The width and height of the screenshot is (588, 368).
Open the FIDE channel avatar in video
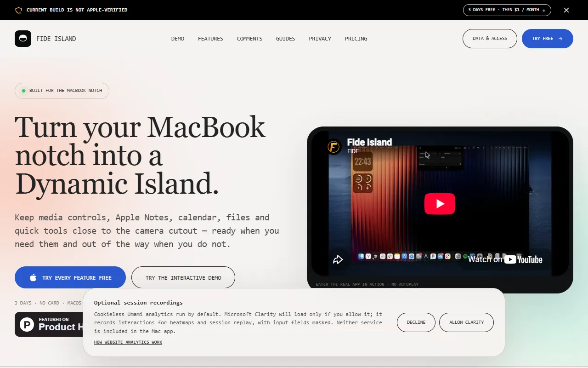(x=334, y=147)
